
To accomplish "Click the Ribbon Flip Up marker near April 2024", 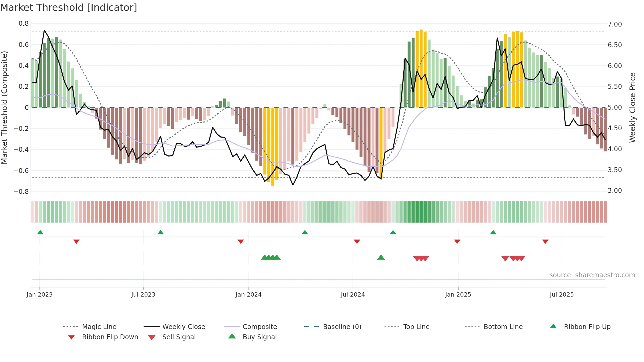I will 305,232.
